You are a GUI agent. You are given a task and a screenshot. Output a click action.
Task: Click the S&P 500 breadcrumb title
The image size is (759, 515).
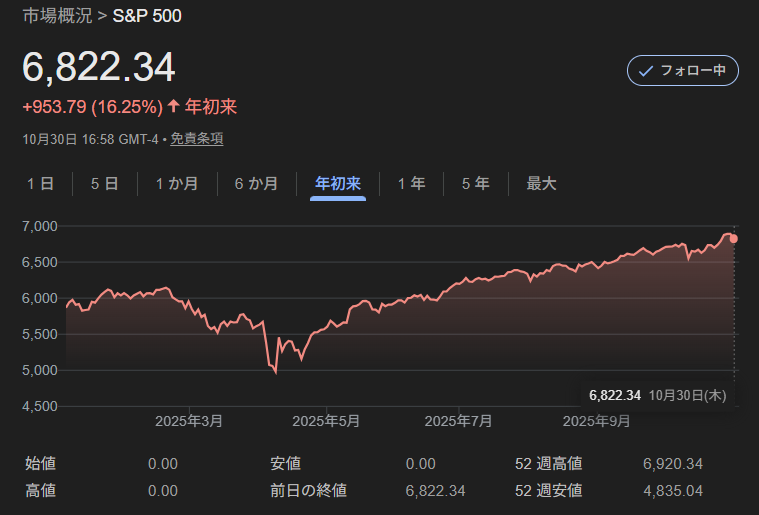[147, 16]
